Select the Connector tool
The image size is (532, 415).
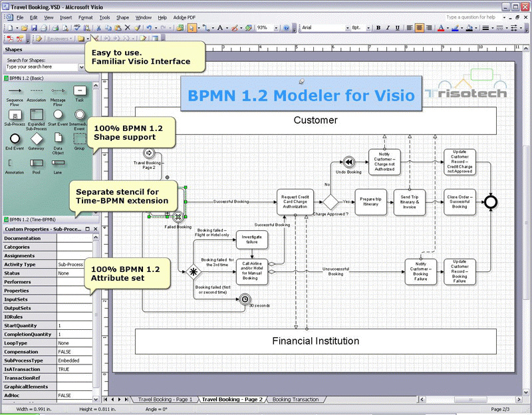206,28
